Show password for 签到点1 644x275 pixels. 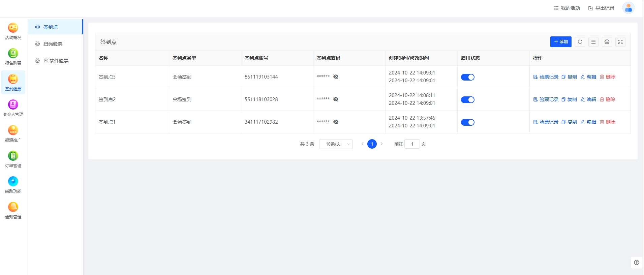(x=336, y=122)
